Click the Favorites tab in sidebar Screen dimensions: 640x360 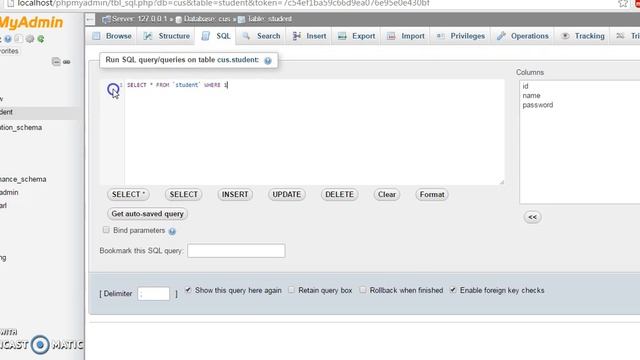click(9, 51)
